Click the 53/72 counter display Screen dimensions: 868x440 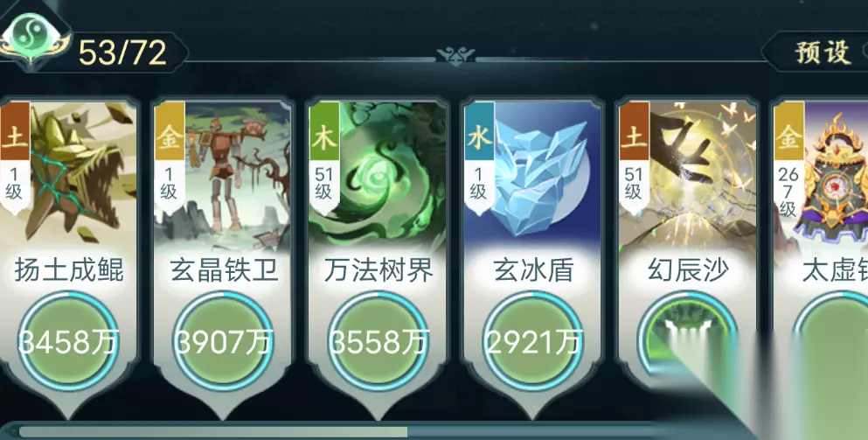tap(123, 52)
